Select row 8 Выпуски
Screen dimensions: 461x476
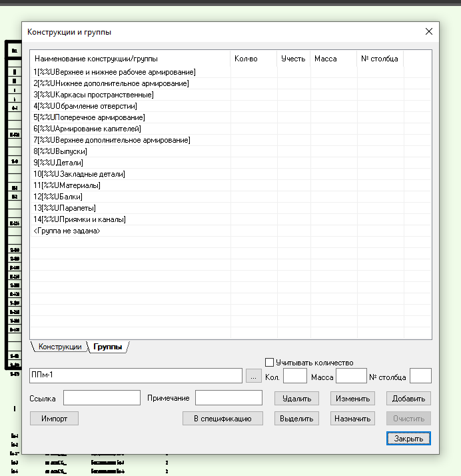(x=230, y=151)
